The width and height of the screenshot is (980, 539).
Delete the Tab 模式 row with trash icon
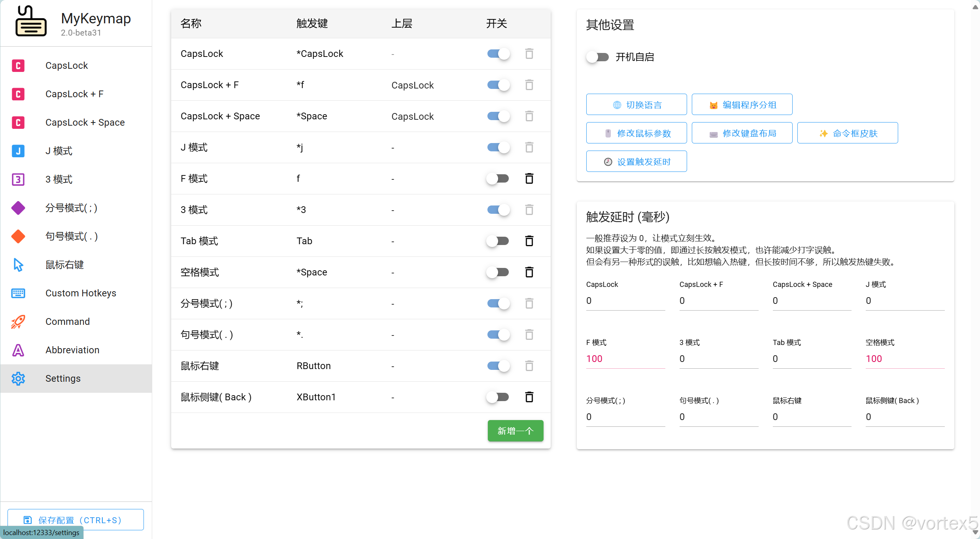(529, 241)
